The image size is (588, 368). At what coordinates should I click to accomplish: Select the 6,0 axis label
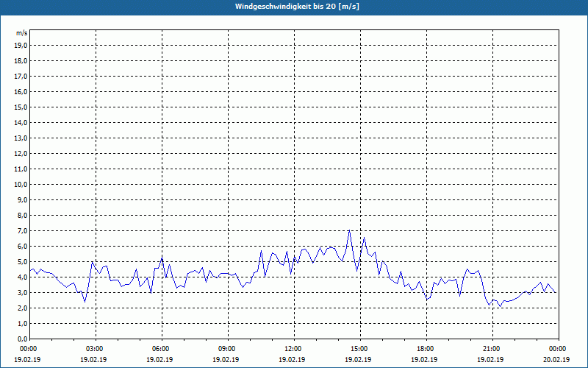point(23,247)
